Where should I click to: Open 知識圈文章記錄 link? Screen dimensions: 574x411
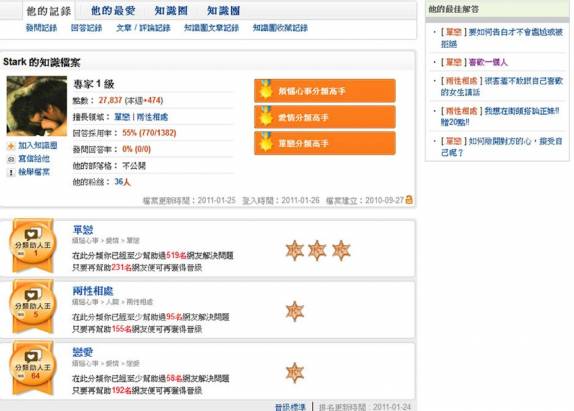pos(211,28)
